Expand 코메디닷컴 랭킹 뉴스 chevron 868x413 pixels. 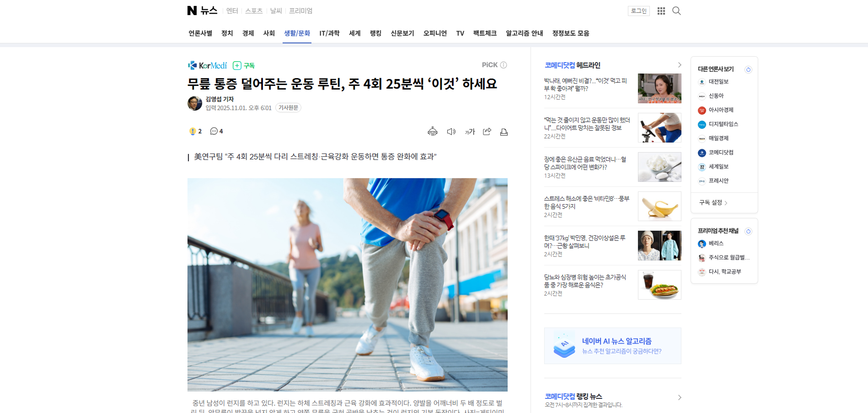pos(680,397)
